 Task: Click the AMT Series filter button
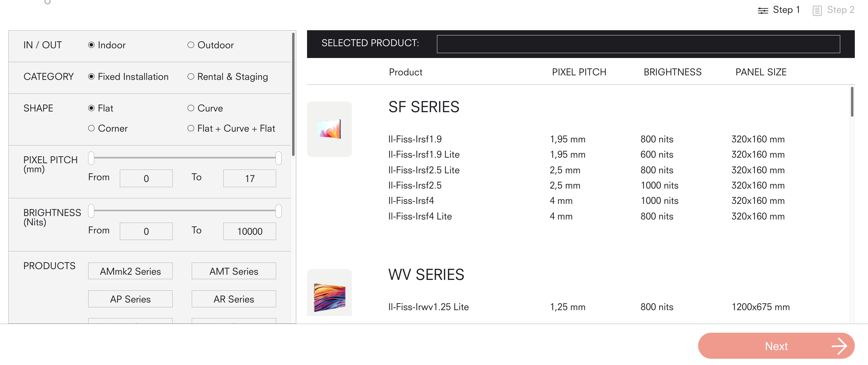pos(234,271)
